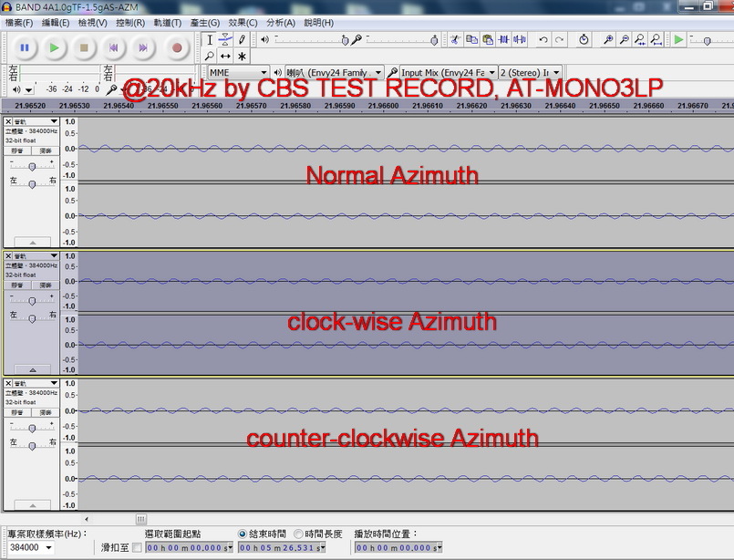Select the 結束時間 radio button
Viewport: 734px width, 560px height.
(x=242, y=534)
